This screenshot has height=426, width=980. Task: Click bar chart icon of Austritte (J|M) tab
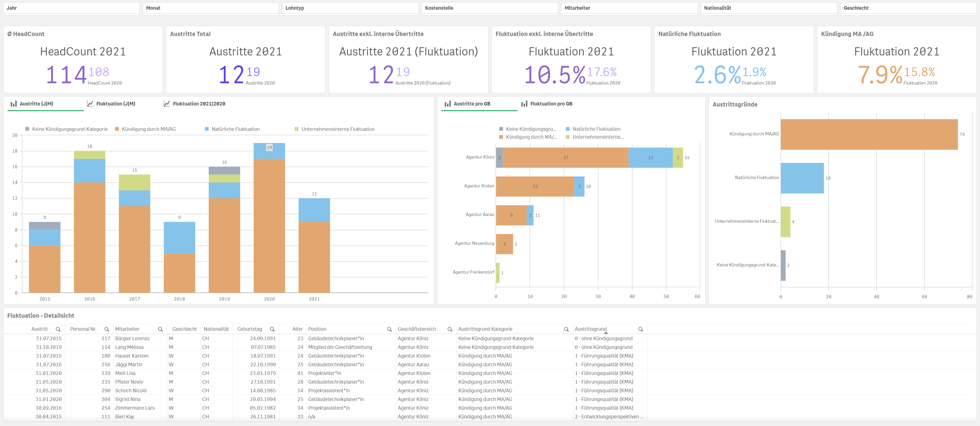pyautogui.click(x=14, y=103)
